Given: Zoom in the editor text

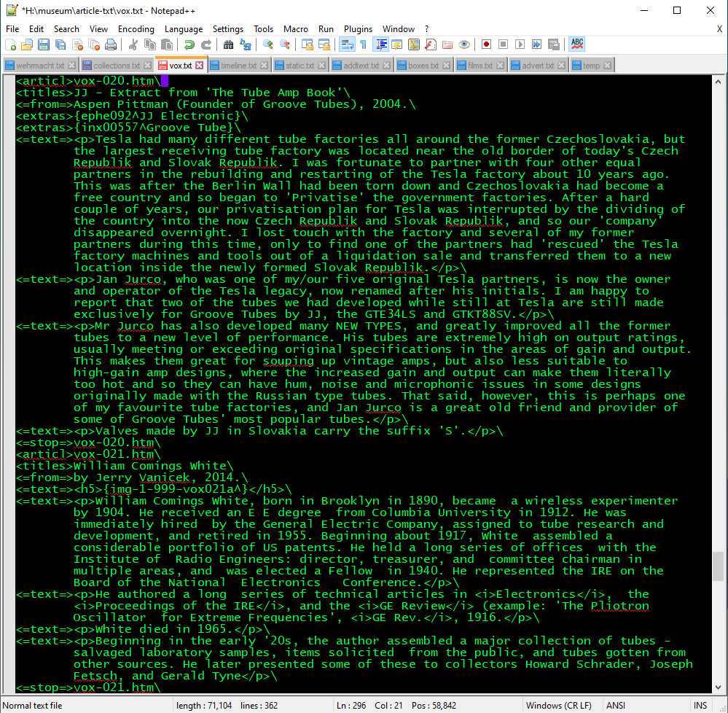Looking at the screenshot, I should pyautogui.click(x=268, y=44).
